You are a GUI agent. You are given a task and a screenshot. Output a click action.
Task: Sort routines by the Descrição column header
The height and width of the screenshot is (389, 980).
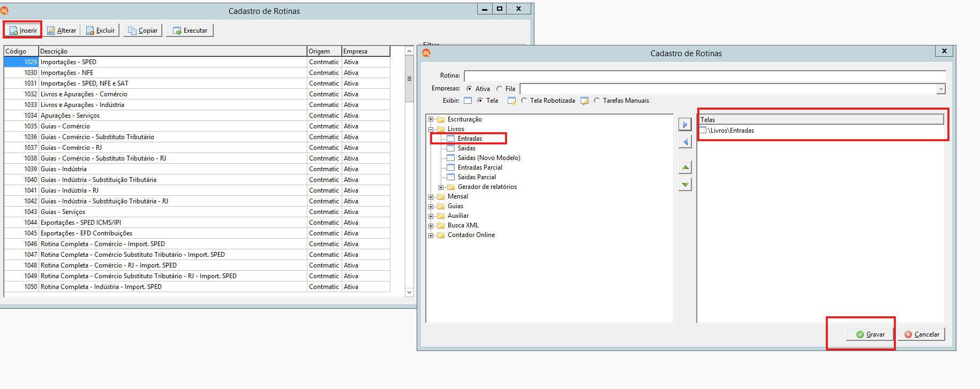click(x=172, y=51)
